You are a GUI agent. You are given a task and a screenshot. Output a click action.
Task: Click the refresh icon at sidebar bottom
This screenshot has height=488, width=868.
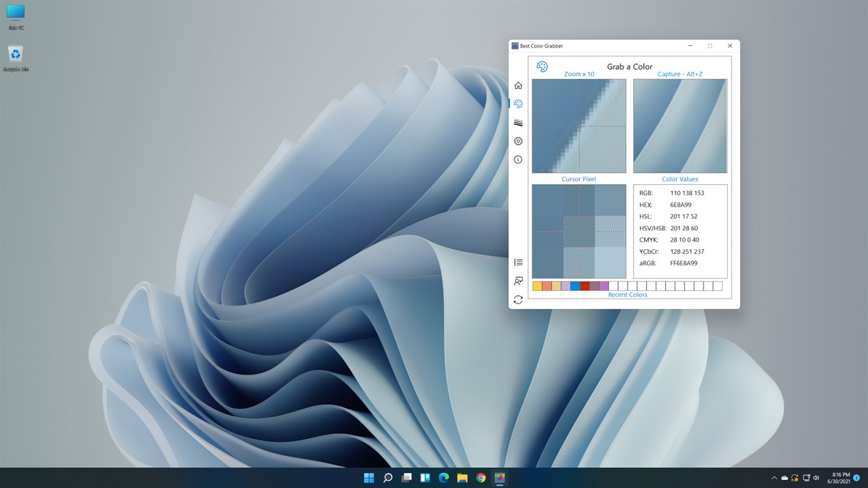518,299
